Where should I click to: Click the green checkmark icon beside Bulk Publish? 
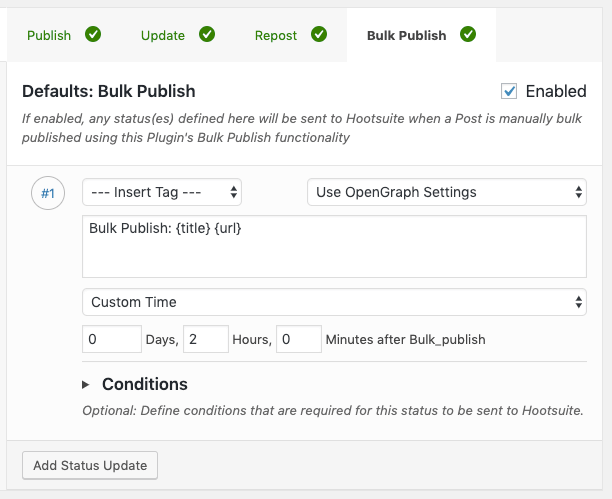(468, 35)
